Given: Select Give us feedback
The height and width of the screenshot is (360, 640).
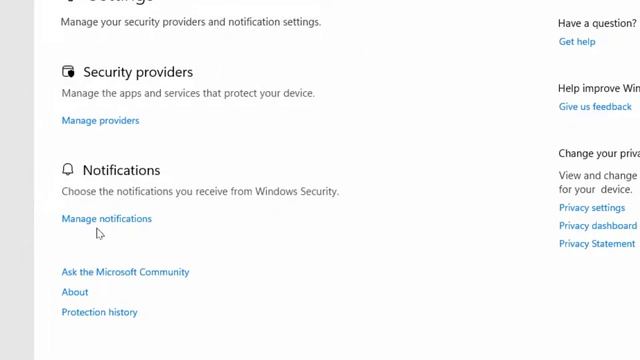Looking at the screenshot, I should (595, 107).
